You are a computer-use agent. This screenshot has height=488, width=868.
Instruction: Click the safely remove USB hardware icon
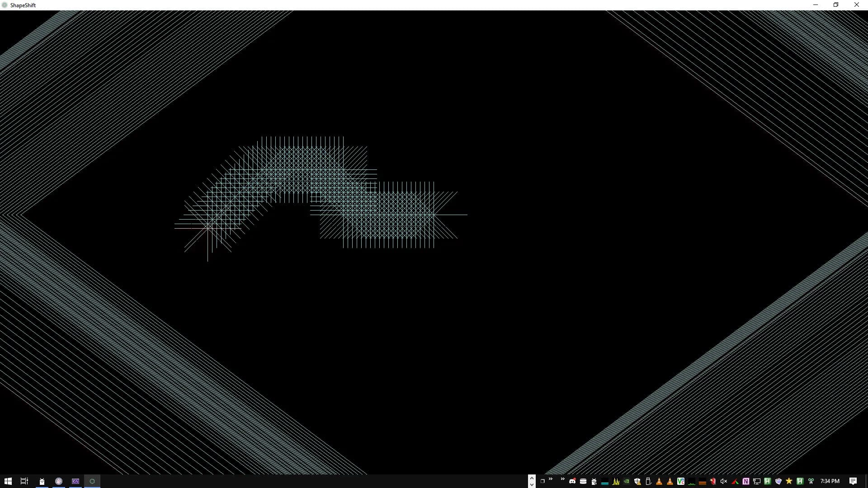click(648, 481)
